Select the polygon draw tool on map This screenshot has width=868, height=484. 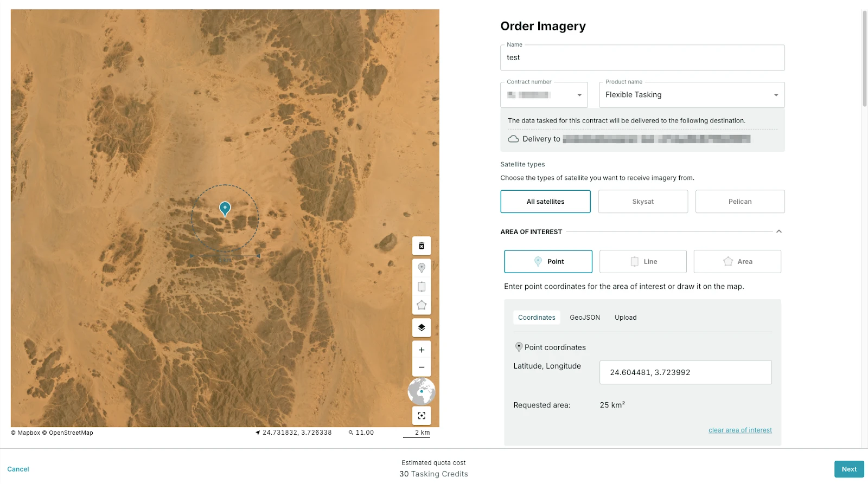tap(422, 305)
